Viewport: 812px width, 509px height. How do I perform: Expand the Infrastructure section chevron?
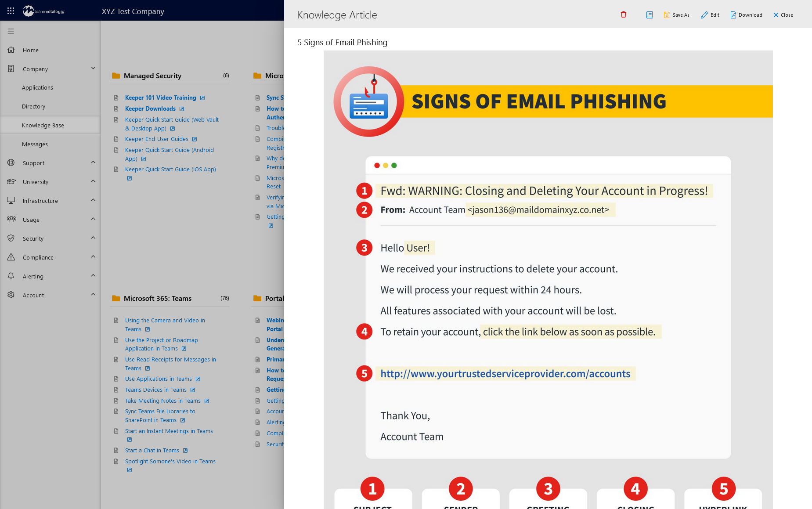click(x=93, y=200)
